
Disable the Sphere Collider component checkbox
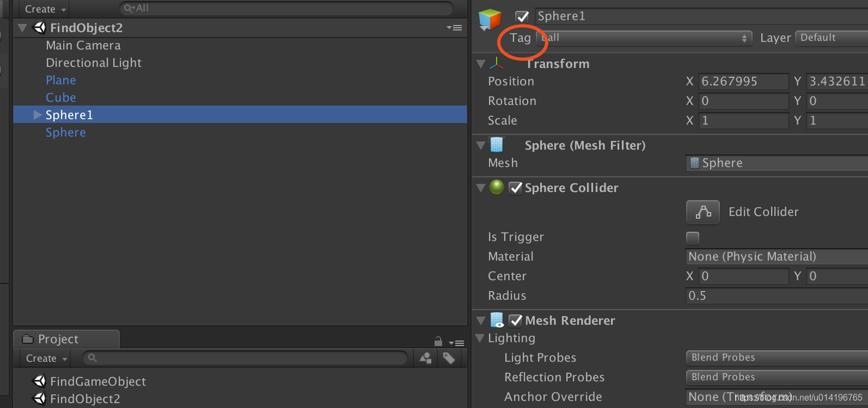(x=515, y=188)
